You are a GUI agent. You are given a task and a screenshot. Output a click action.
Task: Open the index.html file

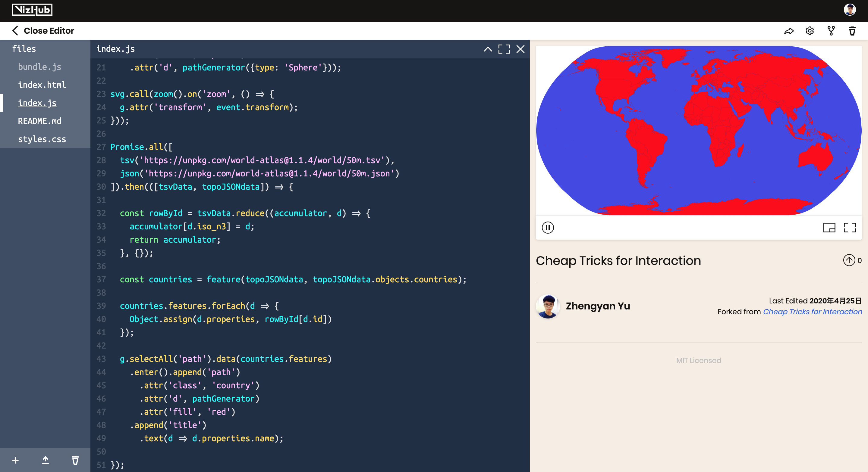[x=42, y=85]
